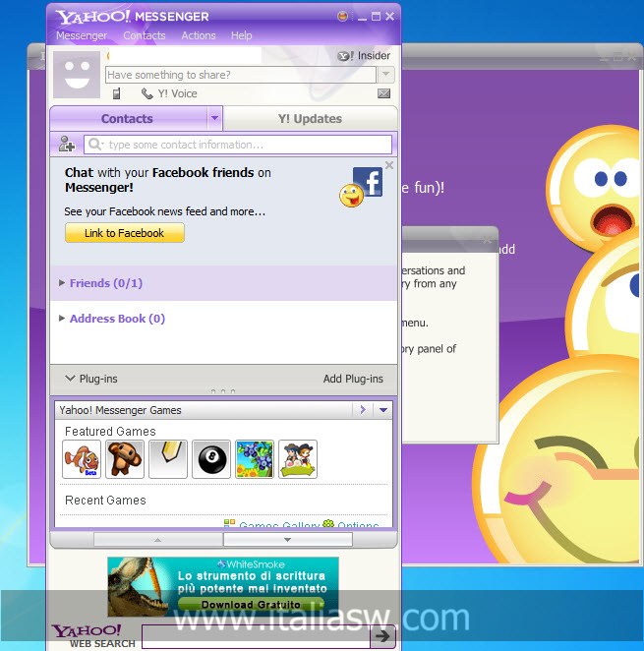Click the WhiteSmoke Download Gratuito banner
This screenshot has height=651, width=644.
(x=223, y=587)
